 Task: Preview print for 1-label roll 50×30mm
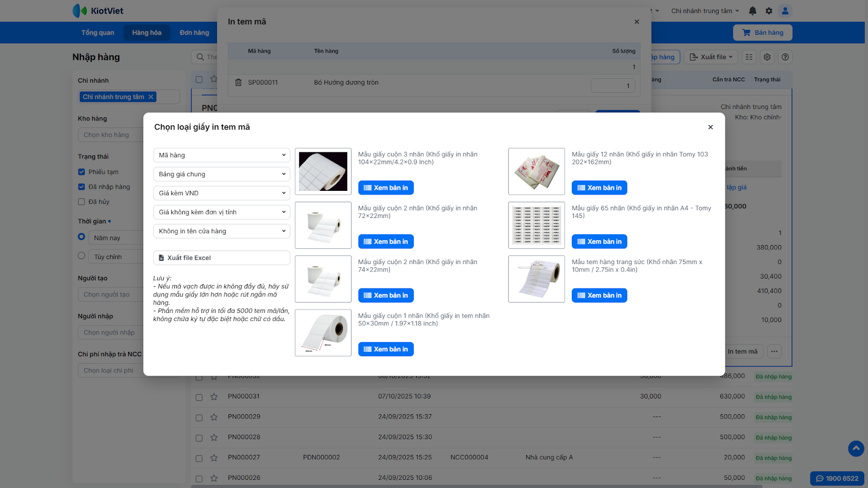pyautogui.click(x=386, y=349)
